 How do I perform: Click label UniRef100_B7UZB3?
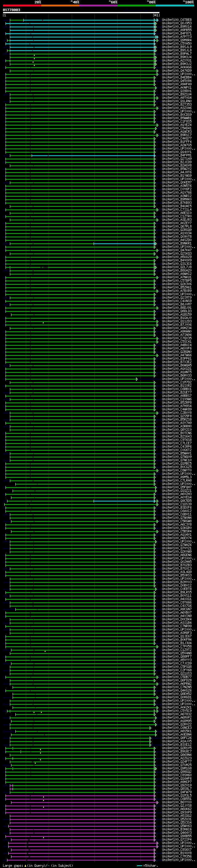click(177, 565)
